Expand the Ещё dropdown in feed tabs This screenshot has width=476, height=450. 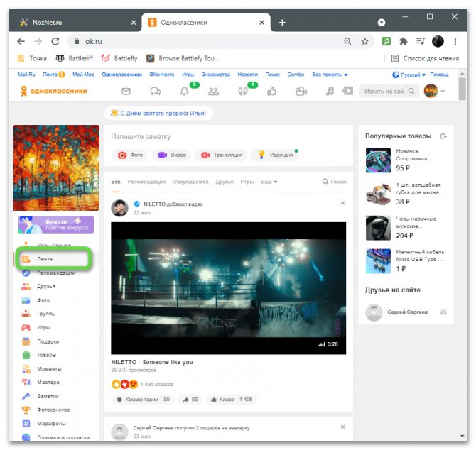269,182
